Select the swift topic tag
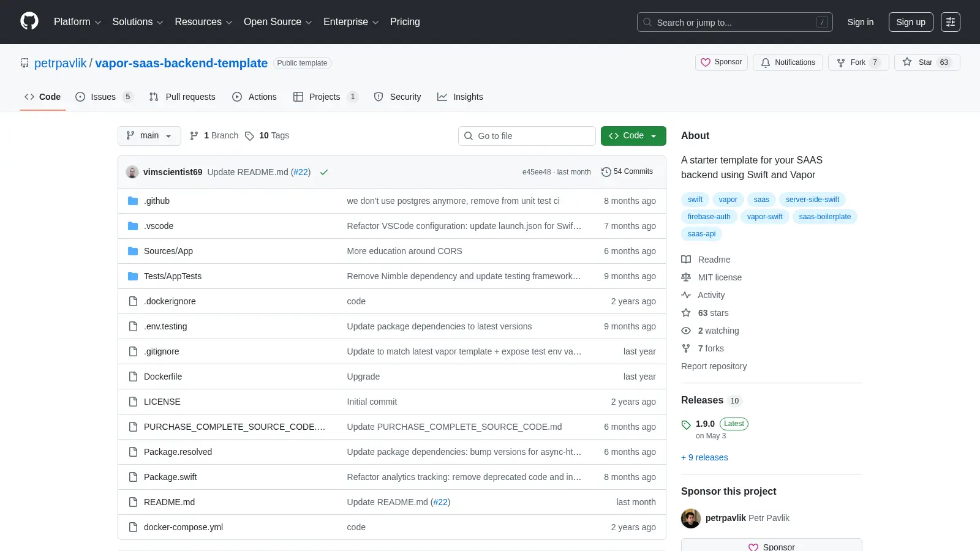This screenshot has height=551, width=980. [x=695, y=200]
